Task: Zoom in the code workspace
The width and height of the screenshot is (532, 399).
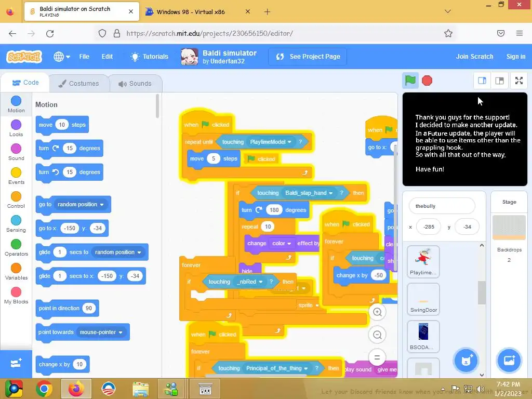Action: (x=377, y=312)
